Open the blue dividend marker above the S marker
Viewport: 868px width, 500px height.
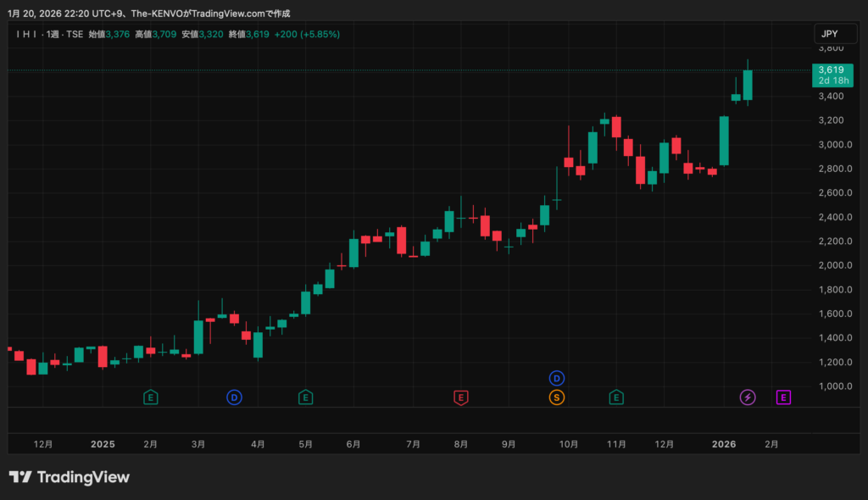click(x=557, y=377)
